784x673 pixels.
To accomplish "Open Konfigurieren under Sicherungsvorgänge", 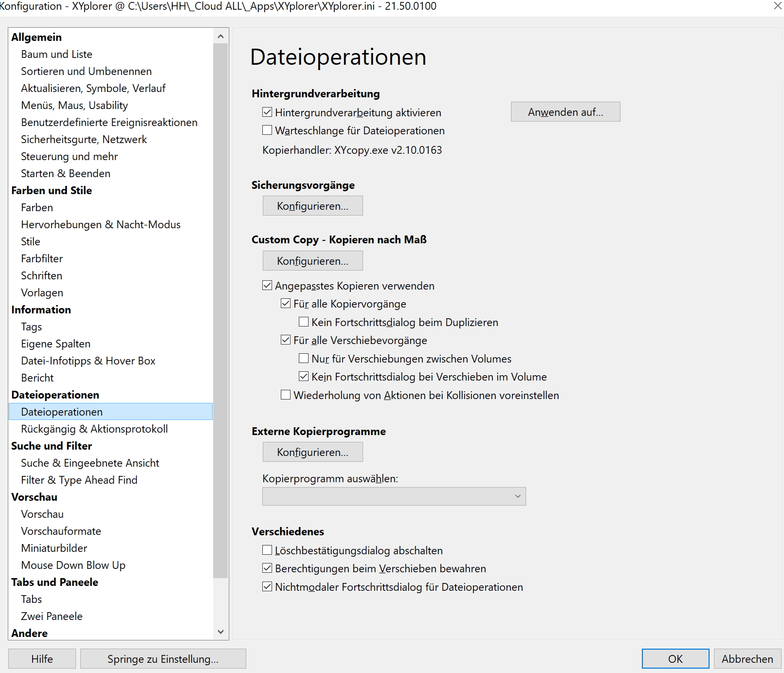I will click(x=312, y=206).
